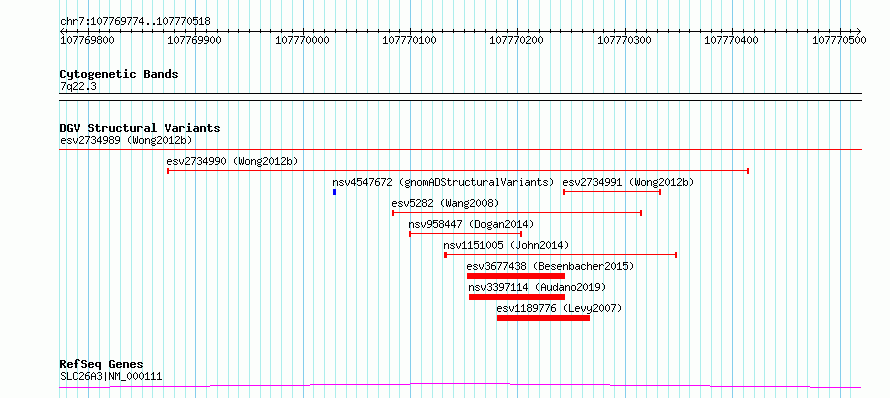
Task: Select the esv2734991 red span line
Action: coord(612,192)
